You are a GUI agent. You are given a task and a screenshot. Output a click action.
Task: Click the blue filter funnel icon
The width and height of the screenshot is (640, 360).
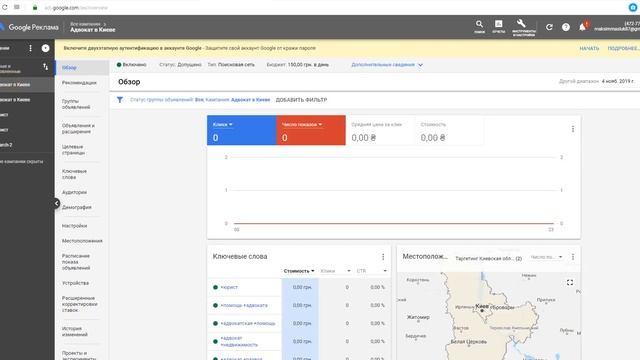120,100
